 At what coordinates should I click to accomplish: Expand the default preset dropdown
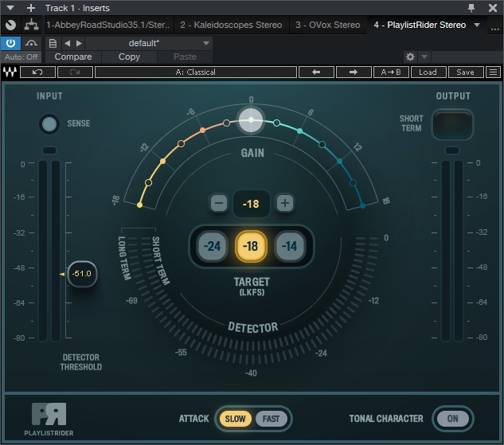[206, 43]
